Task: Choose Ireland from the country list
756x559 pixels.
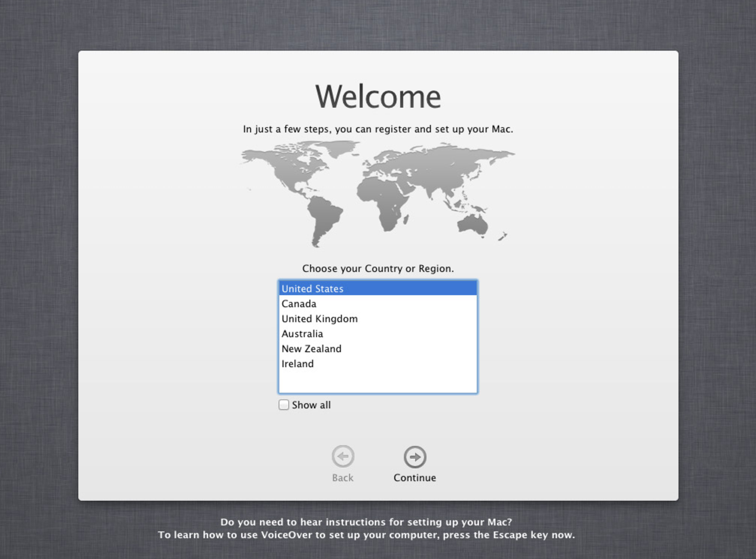Action: [x=378, y=364]
